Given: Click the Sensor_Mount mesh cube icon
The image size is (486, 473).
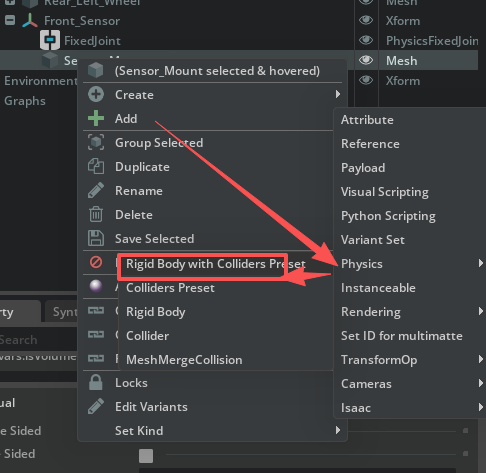Looking at the screenshot, I should coord(50,60).
